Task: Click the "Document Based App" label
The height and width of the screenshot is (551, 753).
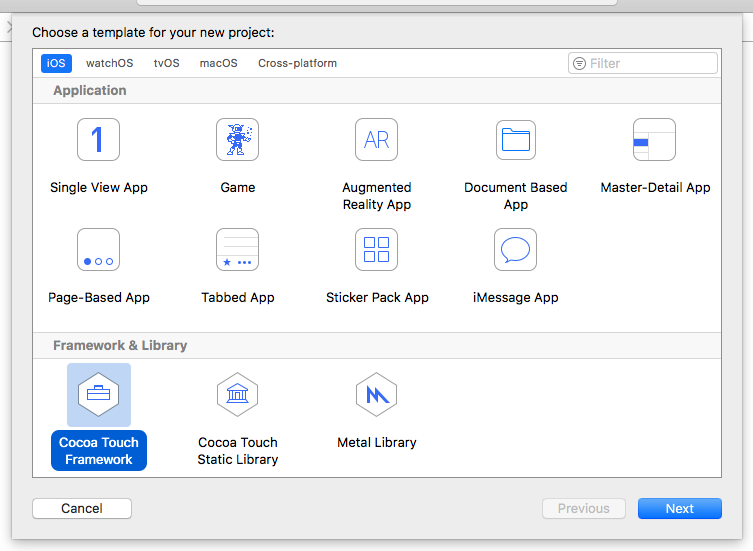Action: 516,196
